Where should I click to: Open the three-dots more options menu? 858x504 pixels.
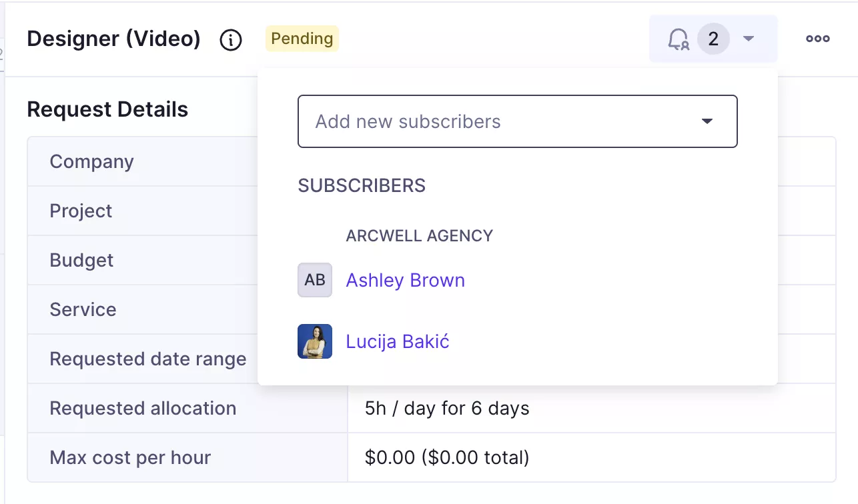[817, 39]
